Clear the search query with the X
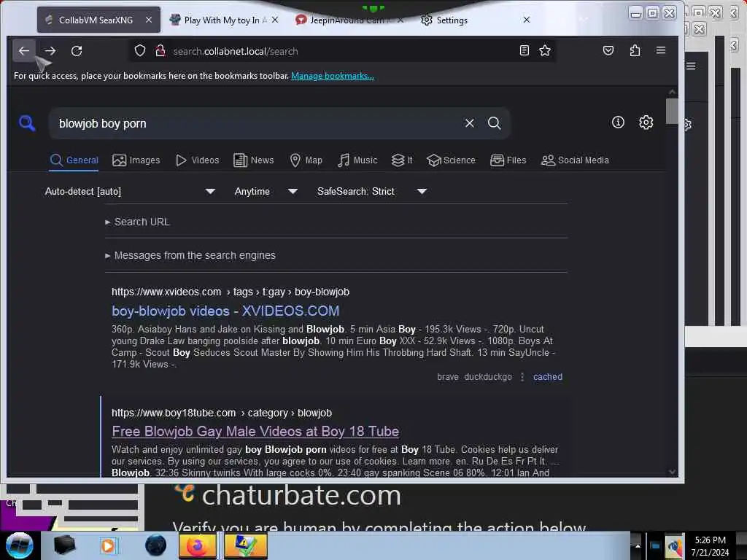747x560 pixels. pos(469,122)
